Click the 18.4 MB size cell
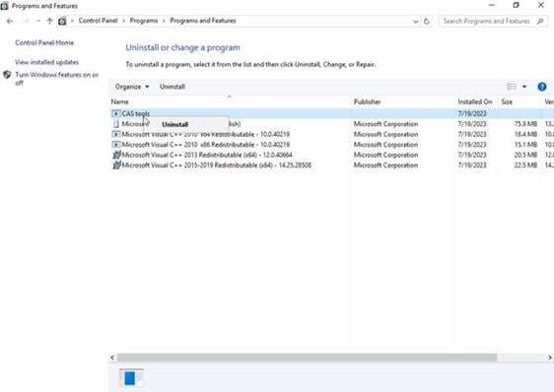The image size is (554, 392). tap(525, 134)
